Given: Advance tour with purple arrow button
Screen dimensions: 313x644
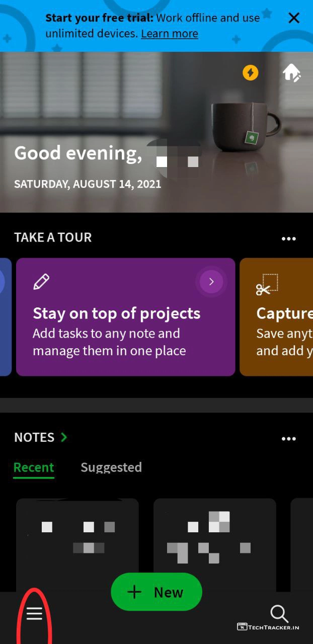Looking at the screenshot, I should (x=211, y=282).
